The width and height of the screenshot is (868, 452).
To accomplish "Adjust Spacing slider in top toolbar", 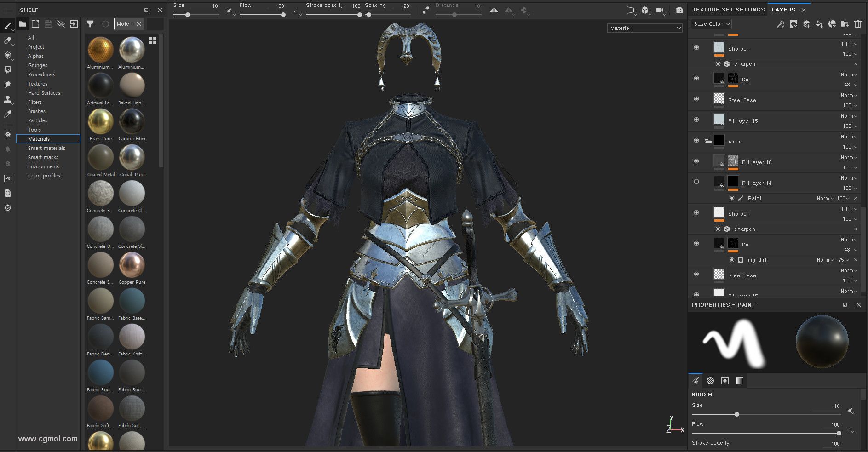I will (388, 15).
